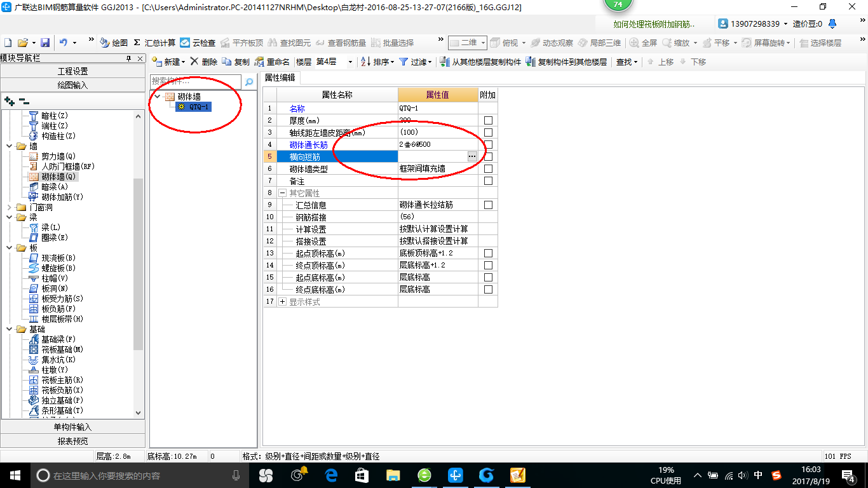The width and height of the screenshot is (868, 488).
Task: Open the 报表预览 tab
Action: (73, 440)
